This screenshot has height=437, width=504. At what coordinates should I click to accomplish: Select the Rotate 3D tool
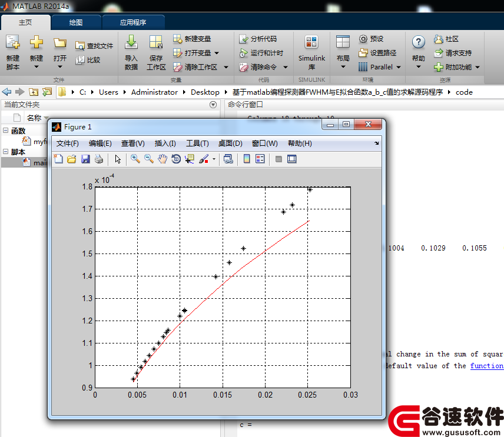coord(176,159)
